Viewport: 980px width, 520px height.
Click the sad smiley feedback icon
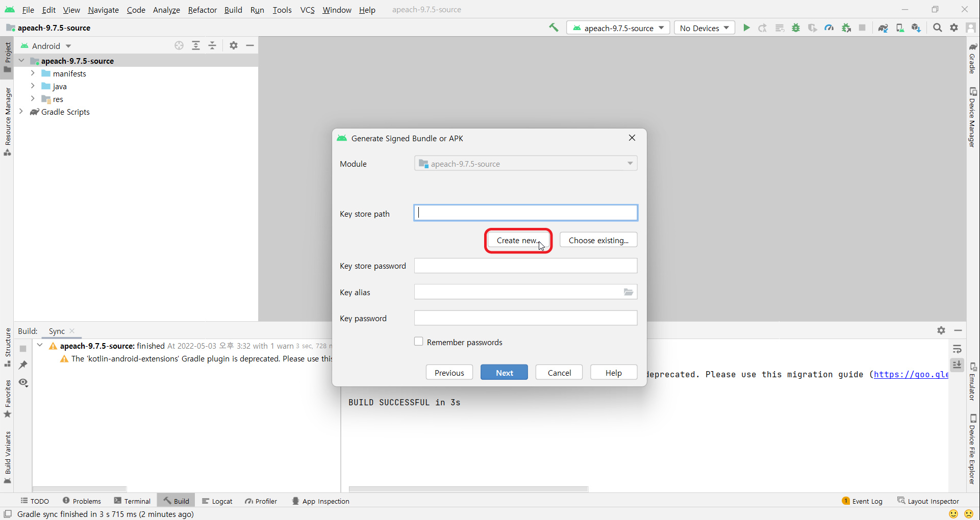[x=969, y=514]
